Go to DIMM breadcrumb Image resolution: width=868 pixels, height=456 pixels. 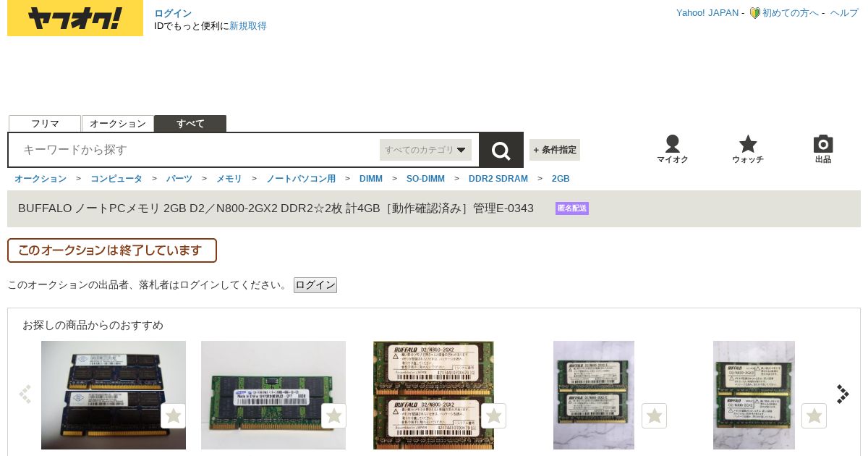pos(371,179)
